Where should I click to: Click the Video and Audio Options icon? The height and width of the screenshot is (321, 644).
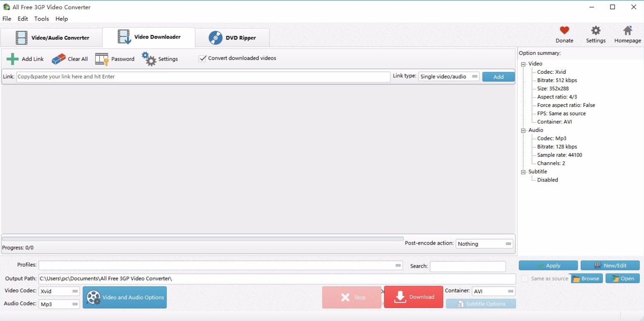(x=93, y=297)
